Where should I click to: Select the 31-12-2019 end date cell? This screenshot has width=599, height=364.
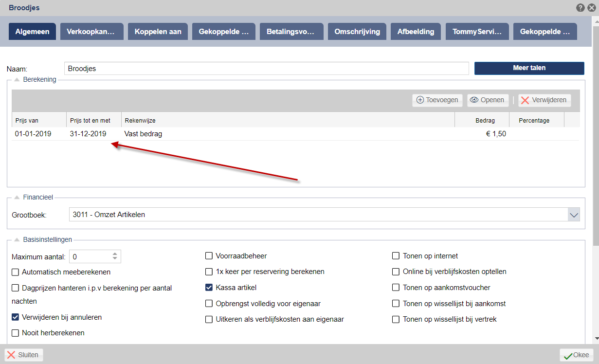pos(94,134)
